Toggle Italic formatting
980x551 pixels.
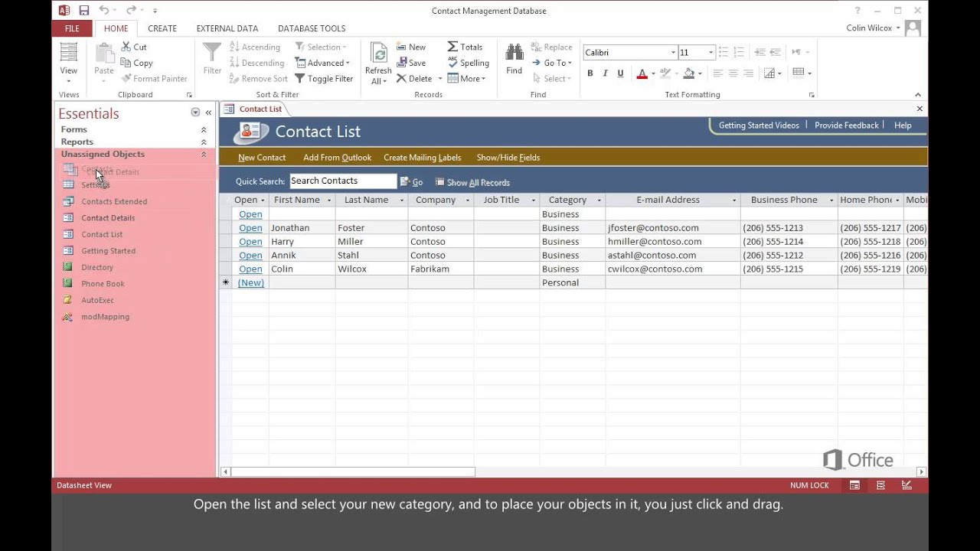(605, 73)
